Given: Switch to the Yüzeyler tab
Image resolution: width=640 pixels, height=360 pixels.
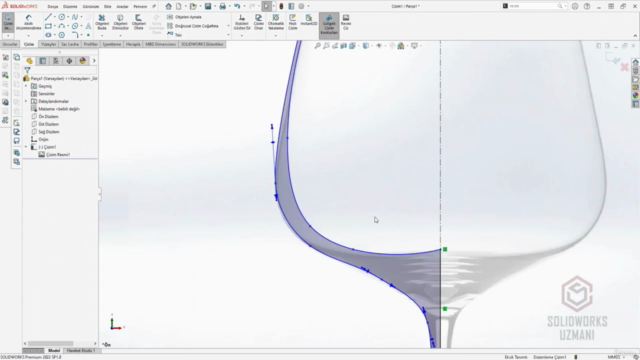Looking at the screenshot, I should click(x=48, y=44).
